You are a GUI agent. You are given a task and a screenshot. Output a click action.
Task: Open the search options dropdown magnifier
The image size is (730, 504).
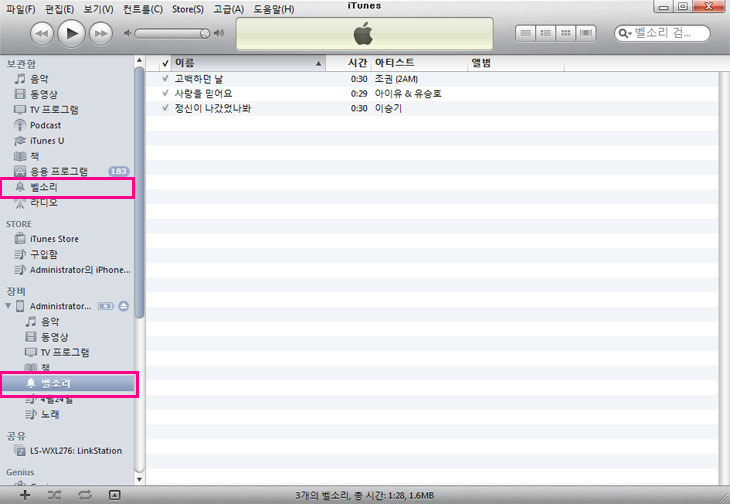tap(624, 33)
